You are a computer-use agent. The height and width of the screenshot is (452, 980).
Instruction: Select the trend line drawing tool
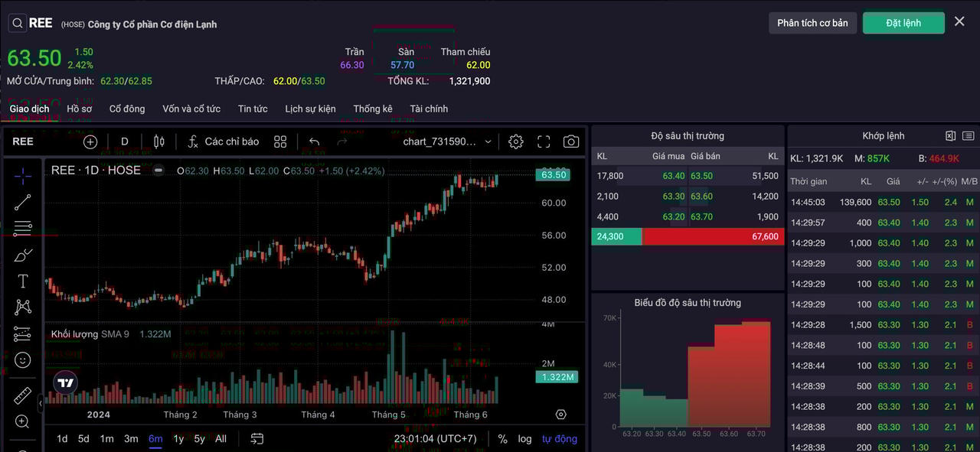23,202
